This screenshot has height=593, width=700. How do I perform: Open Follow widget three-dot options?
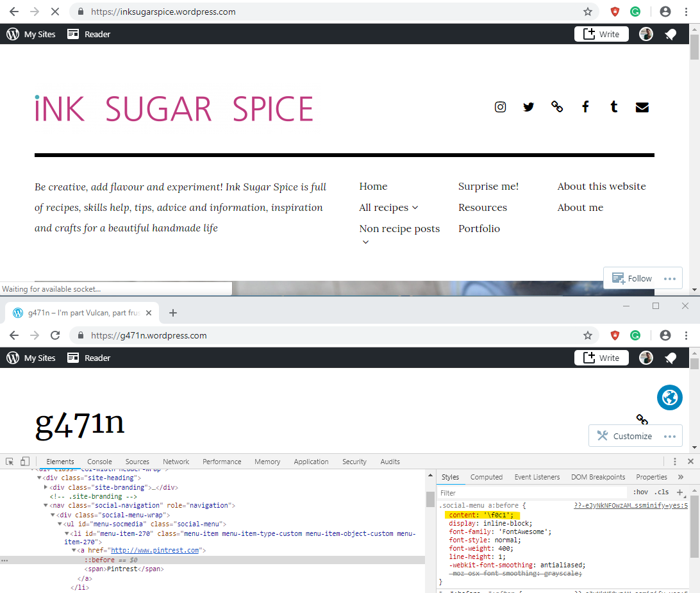pos(670,279)
